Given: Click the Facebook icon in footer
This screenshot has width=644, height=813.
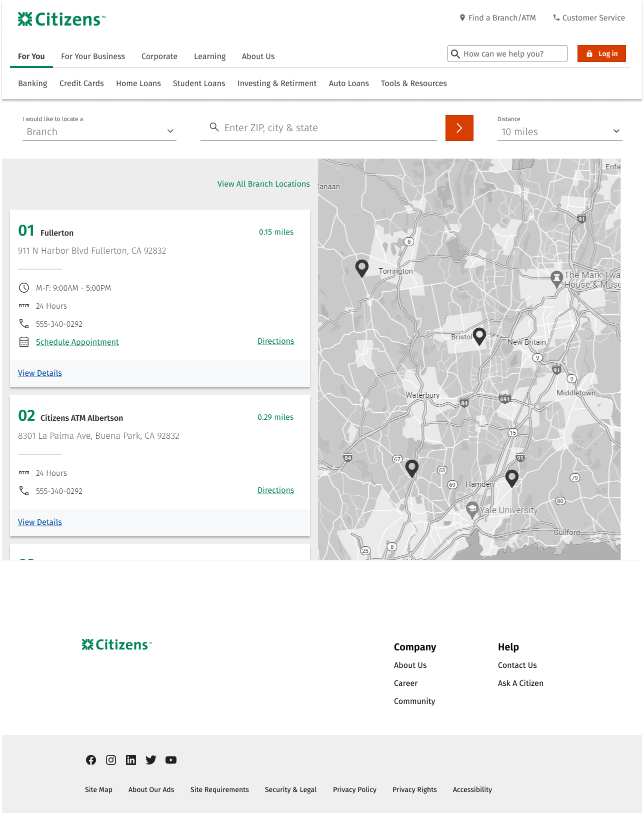Looking at the screenshot, I should click(91, 760).
